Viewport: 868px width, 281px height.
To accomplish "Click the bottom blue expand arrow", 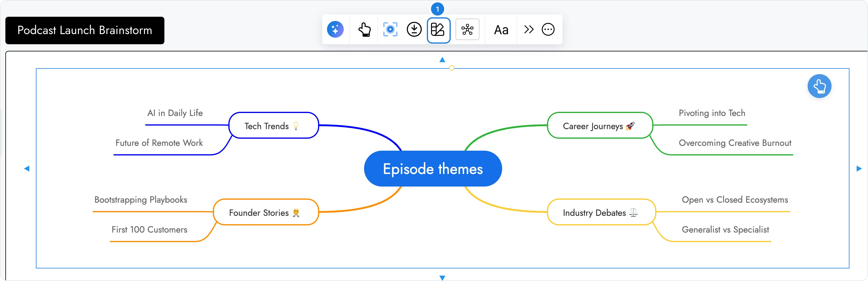I will click(x=442, y=278).
